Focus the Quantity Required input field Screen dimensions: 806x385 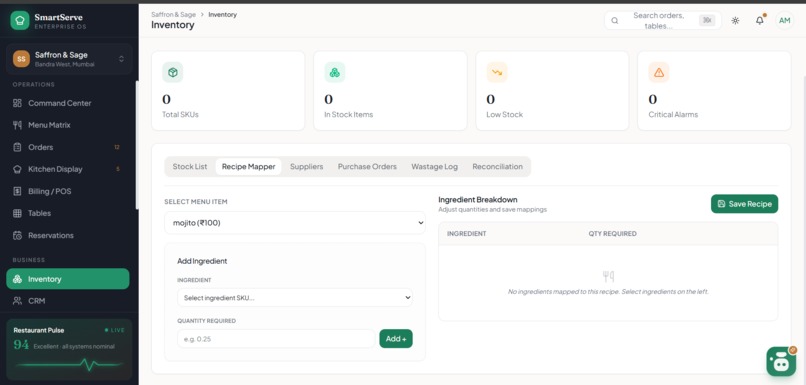[x=276, y=339]
